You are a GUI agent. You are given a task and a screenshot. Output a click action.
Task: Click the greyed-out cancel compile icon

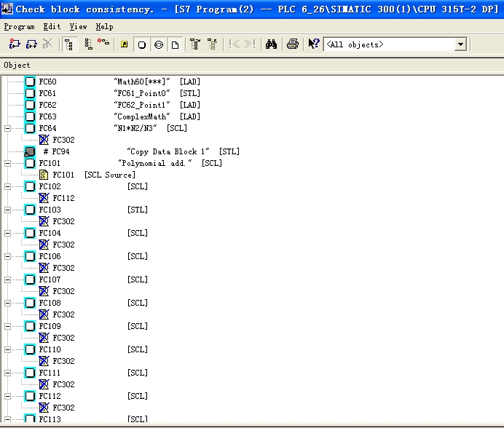pos(47,44)
